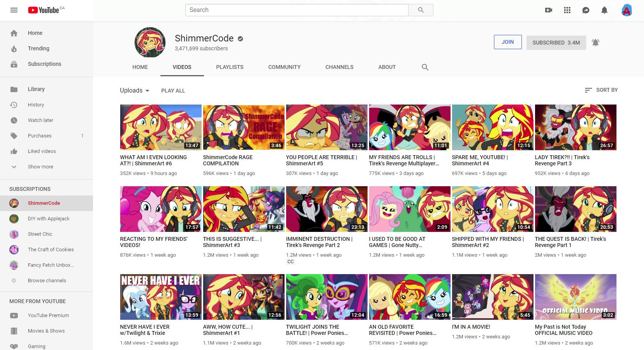Image resolution: width=644 pixels, height=350 pixels.
Task: Click the search magnifier button
Action: click(x=421, y=10)
